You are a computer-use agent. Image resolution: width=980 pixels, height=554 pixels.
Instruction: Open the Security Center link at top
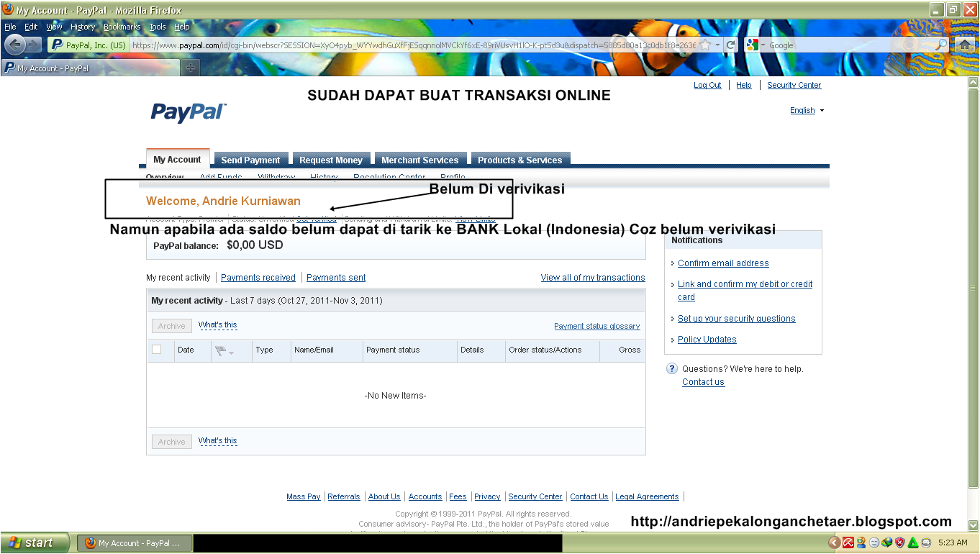click(x=794, y=85)
